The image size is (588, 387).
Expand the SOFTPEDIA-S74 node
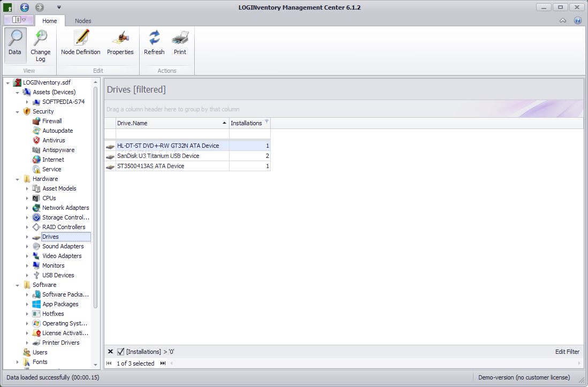(x=27, y=102)
